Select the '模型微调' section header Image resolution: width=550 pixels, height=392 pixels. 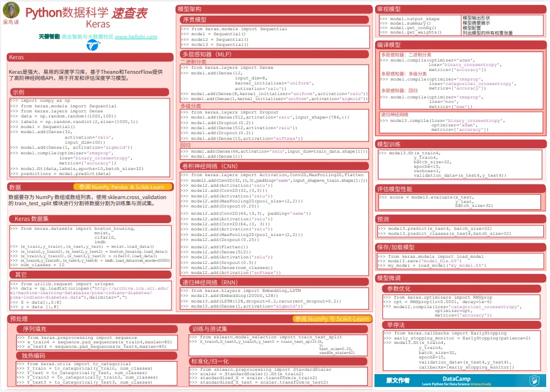[x=461, y=278]
